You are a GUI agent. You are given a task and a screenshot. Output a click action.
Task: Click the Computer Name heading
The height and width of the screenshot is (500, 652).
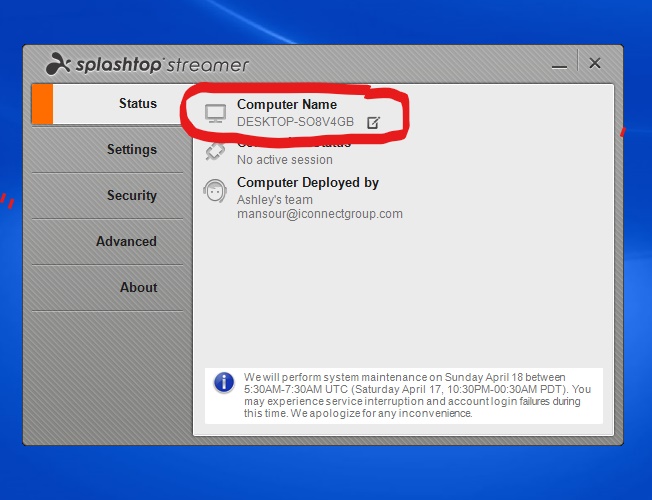287,104
